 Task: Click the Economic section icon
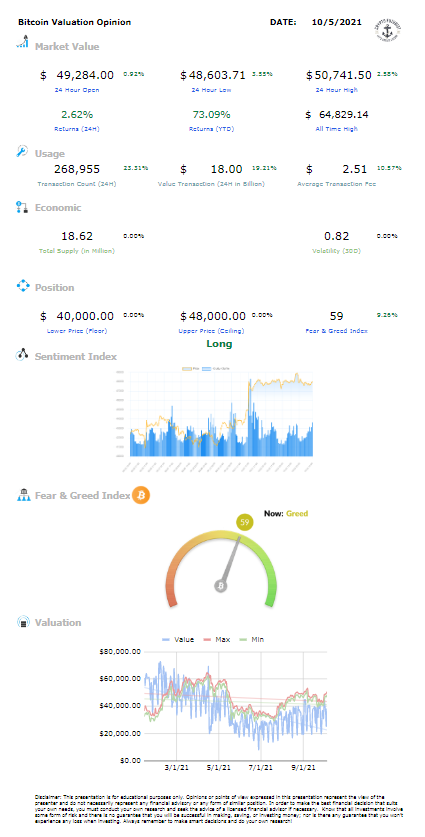click(22, 208)
